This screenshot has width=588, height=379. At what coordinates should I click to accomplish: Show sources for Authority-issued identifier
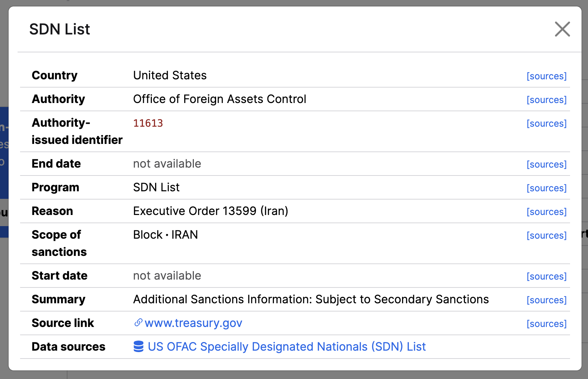546,123
